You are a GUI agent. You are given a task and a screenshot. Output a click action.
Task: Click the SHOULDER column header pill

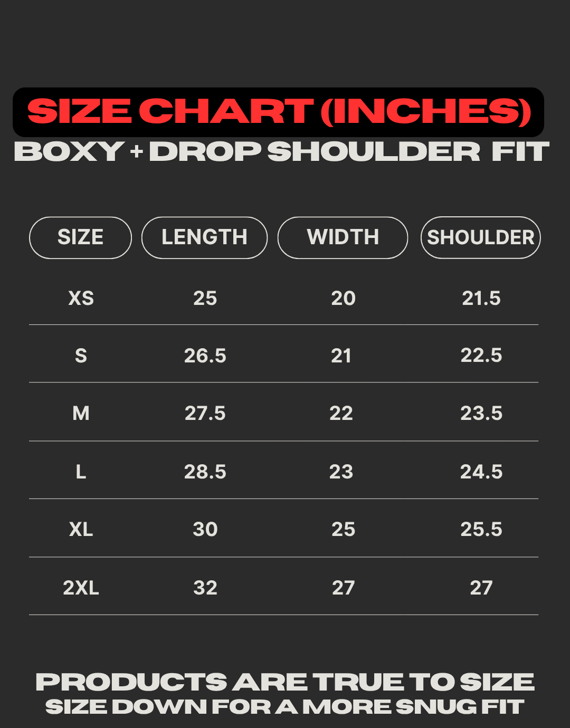pyautogui.click(x=480, y=237)
